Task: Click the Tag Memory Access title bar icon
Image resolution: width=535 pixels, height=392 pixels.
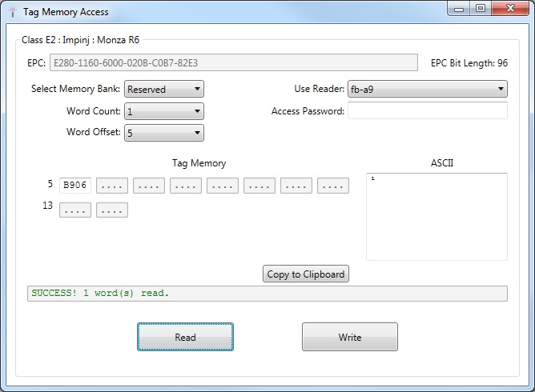Action: click(x=11, y=12)
